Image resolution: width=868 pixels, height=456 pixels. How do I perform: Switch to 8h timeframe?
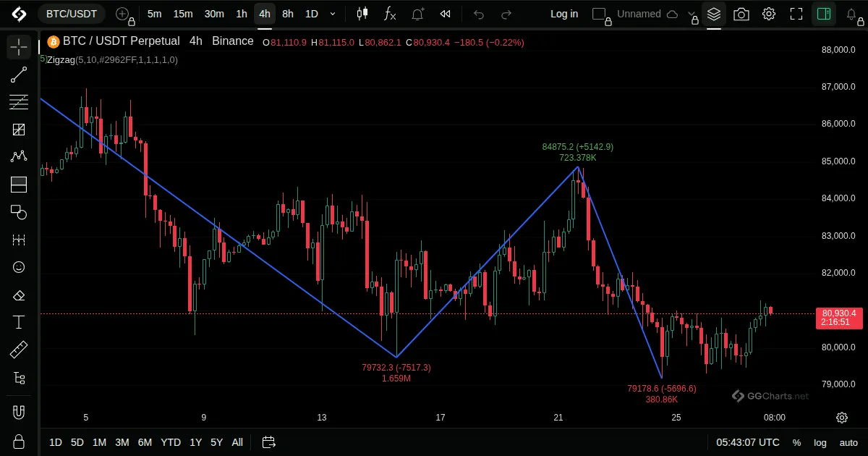click(288, 14)
